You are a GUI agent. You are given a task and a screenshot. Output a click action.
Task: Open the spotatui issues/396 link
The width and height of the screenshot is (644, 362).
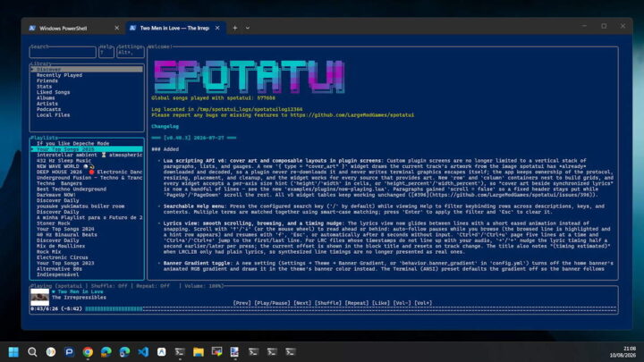click(512, 195)
